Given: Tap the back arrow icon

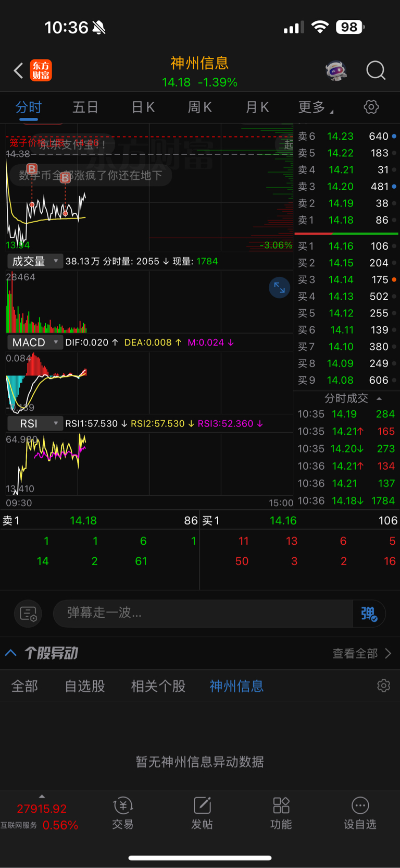Looking at the screenshot, I should [18, 70].
